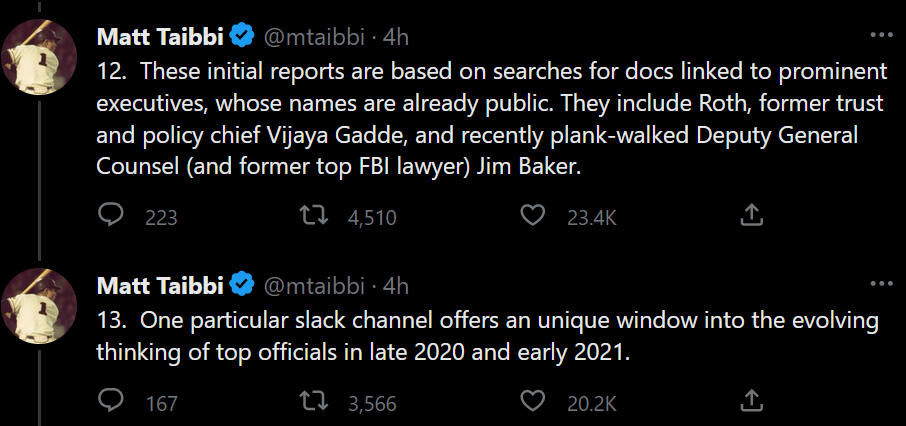Click the 4h timestamp on tweet 13
This screenshot has height=426, width=906.
point(396,286)
